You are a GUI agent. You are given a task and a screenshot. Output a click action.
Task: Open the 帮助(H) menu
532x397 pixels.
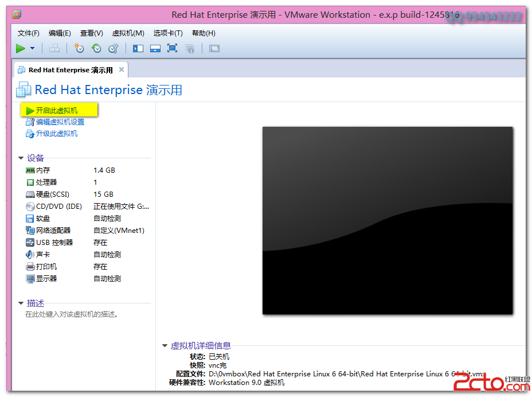click(x=204, y=33)
